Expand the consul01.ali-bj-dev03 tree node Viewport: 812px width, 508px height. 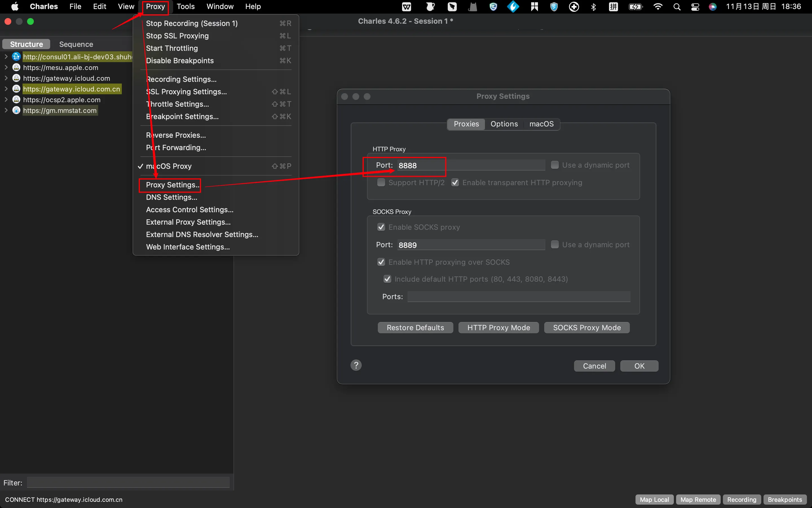click(x=6, y=56)
